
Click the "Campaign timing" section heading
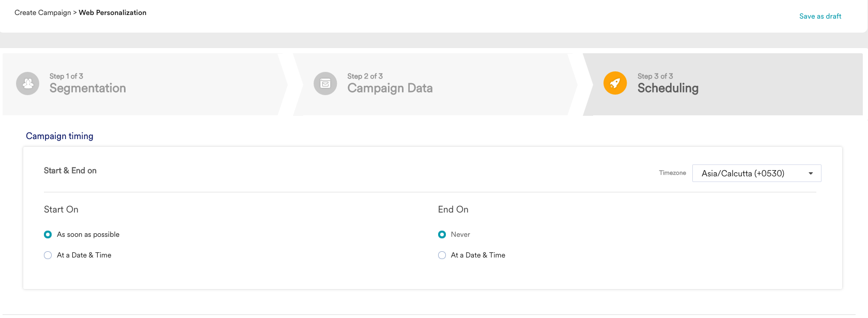pos(60,136)
